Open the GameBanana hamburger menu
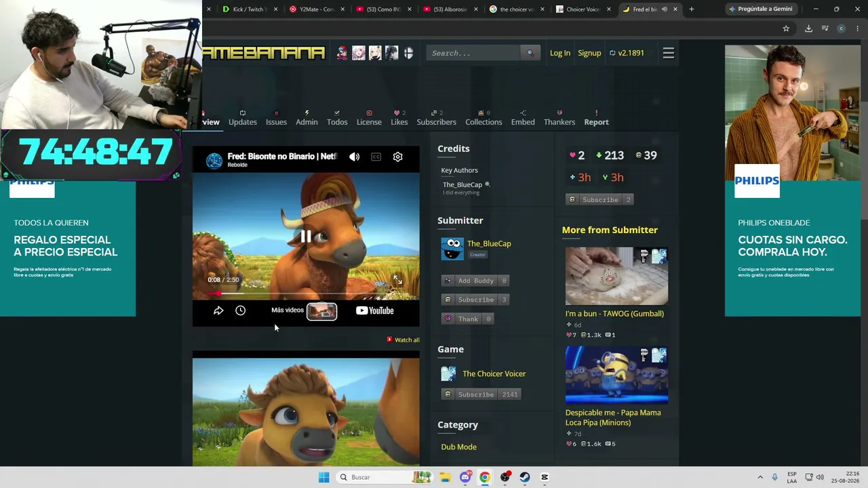868x488 pixels. [669, 53]
